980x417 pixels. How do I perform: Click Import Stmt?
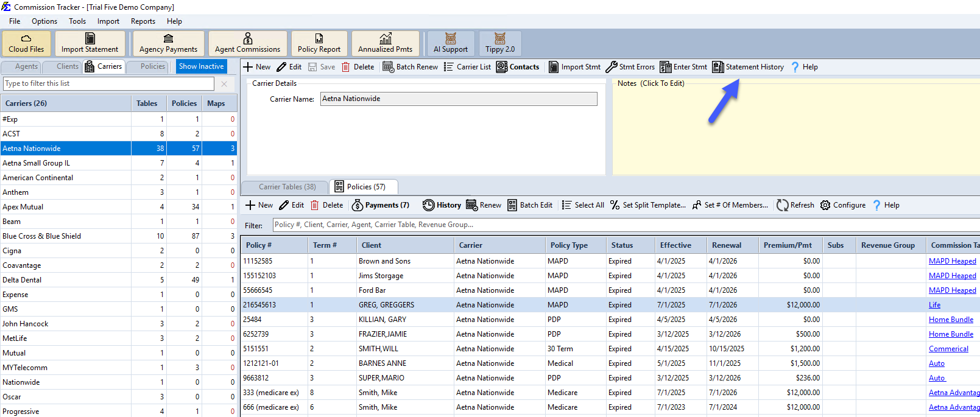point(574,67)
